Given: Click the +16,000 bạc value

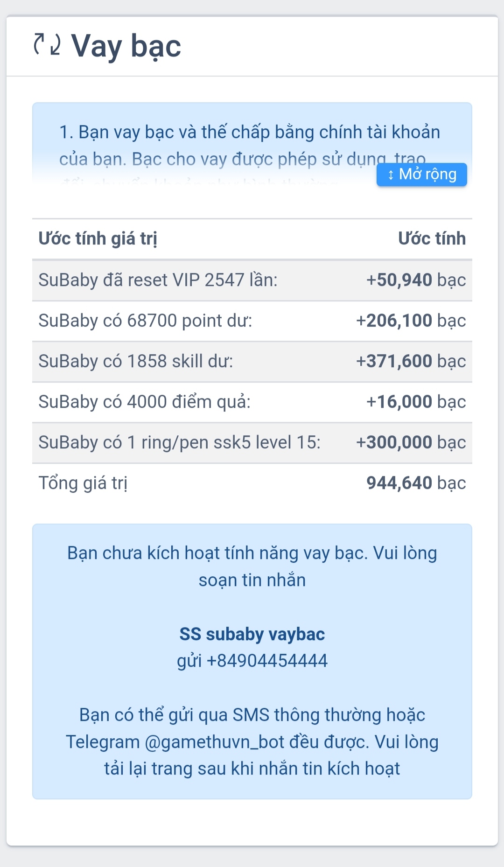Looking at the screenshot, I should 416,402.
